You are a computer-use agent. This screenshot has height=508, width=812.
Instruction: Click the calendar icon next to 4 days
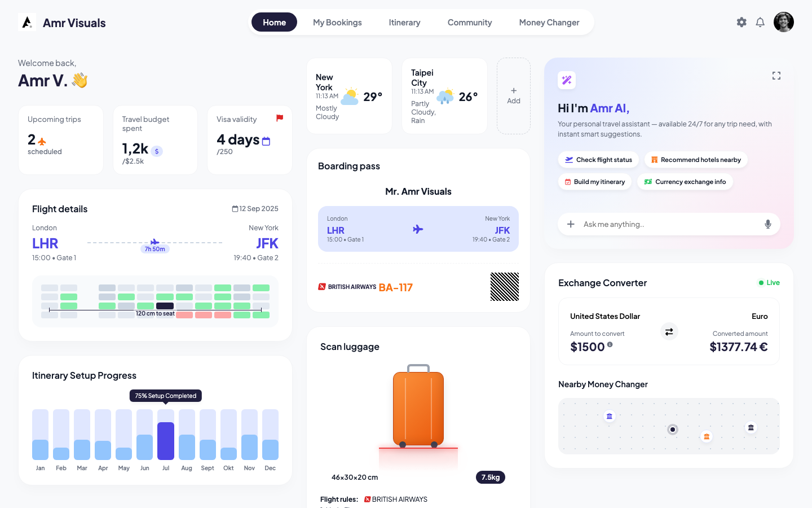tap(266, 141)
